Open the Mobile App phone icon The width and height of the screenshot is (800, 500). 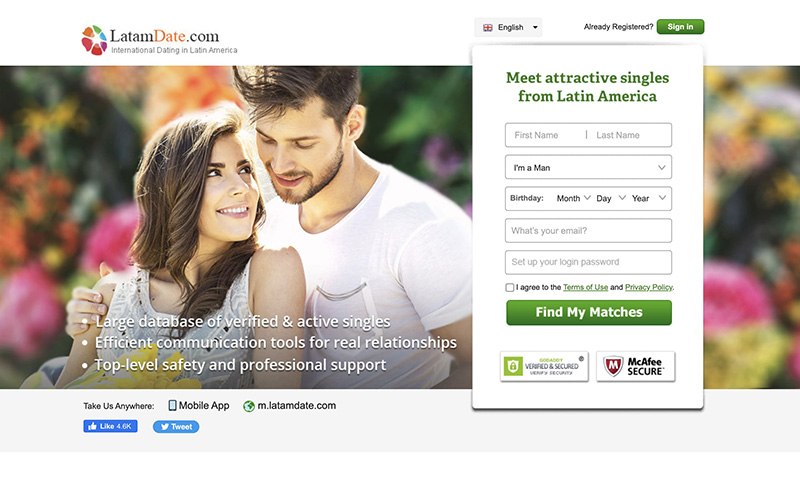[x=172, y=406]
